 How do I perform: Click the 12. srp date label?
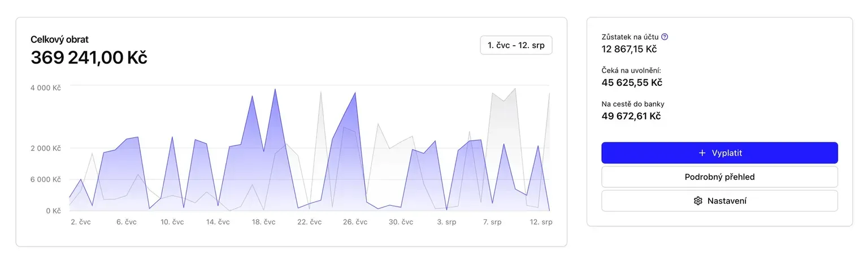click(x=540, y=222)
